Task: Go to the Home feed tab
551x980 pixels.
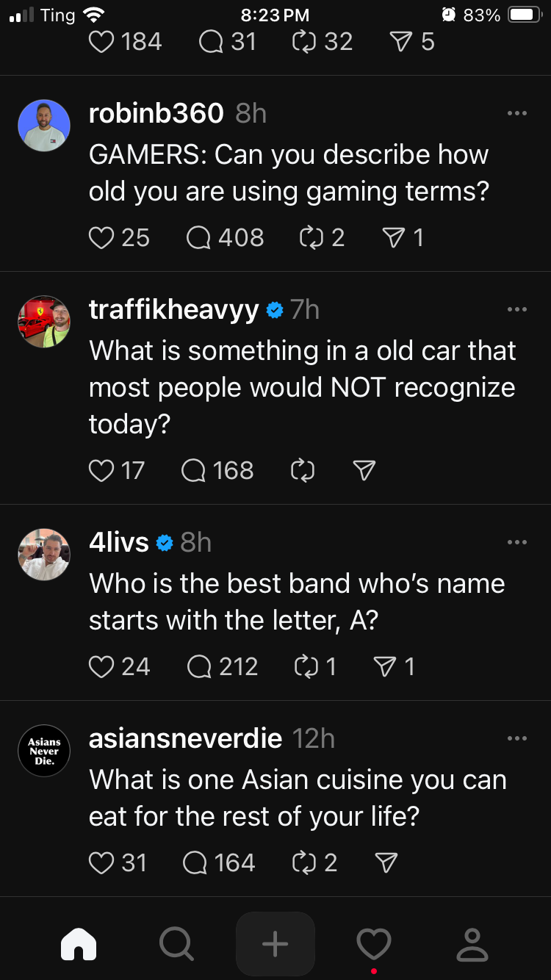Action: point(79,944)
